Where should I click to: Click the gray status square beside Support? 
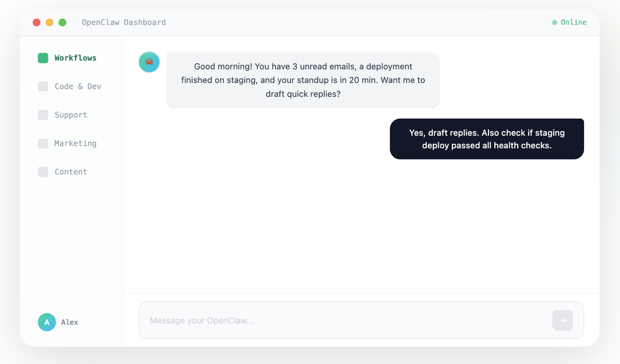point(43,115)
